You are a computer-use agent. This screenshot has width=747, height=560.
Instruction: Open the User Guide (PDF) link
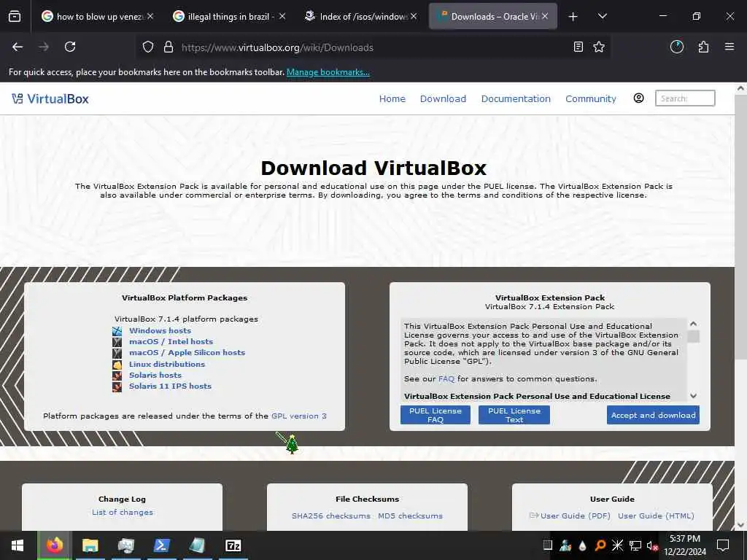point(575,516)
